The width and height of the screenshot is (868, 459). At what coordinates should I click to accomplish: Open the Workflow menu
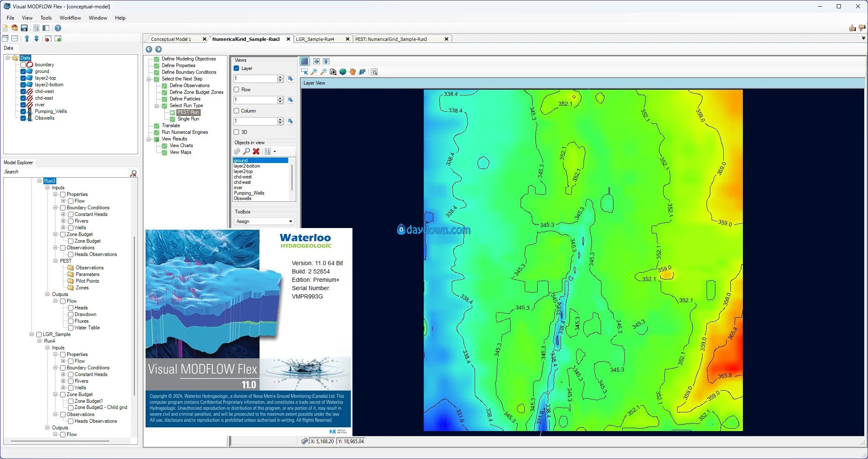[70, 18]
